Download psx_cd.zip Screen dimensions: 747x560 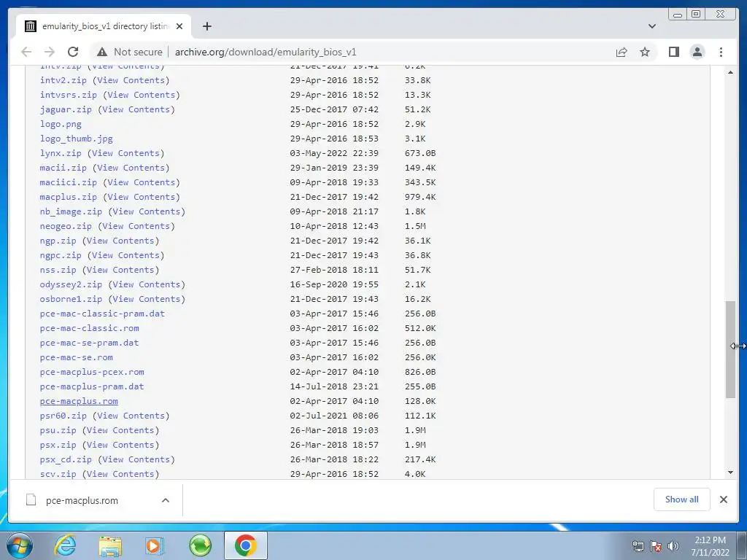(66, 459)
